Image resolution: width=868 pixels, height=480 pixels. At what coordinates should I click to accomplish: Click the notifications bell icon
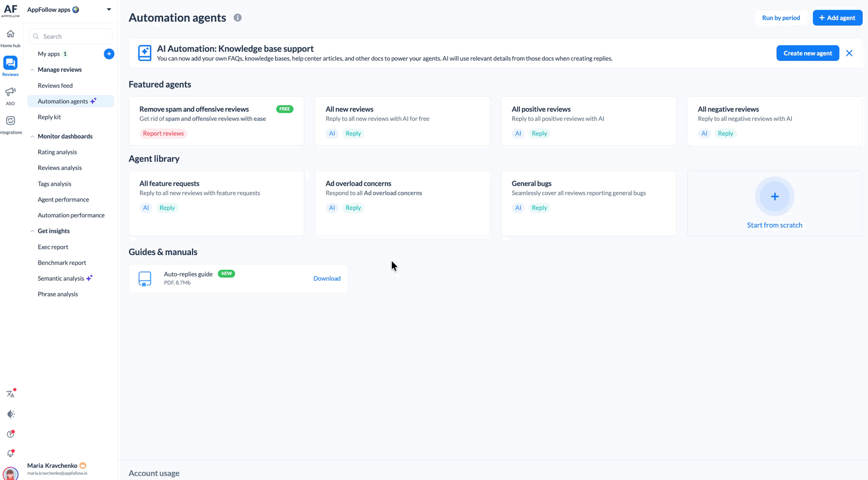click(11, 454)
